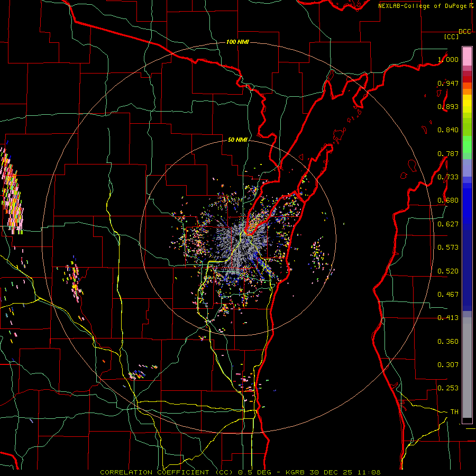Click the 0.573 scale value
This screenshot has width=476, height=476.
(448, 248)
